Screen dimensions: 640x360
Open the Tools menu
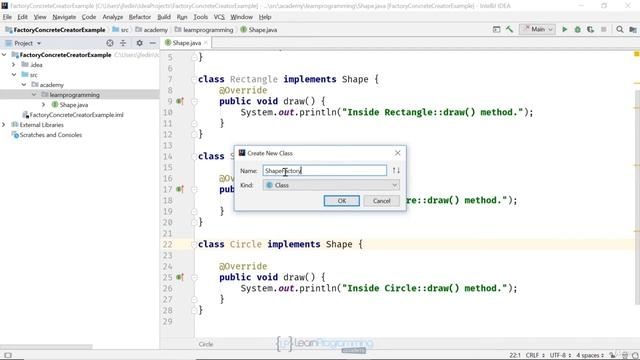click(x=200, y=17)
